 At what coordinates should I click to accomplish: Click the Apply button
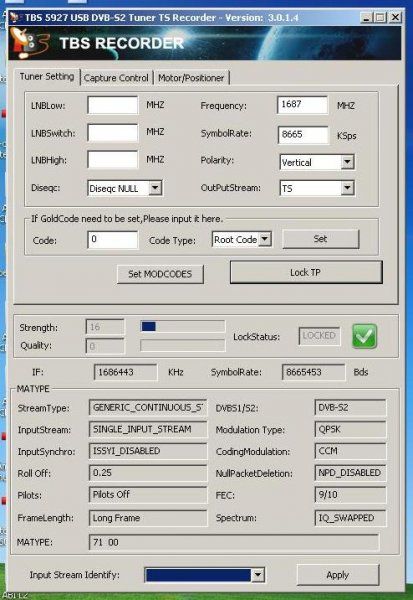(x=338, y=575)
